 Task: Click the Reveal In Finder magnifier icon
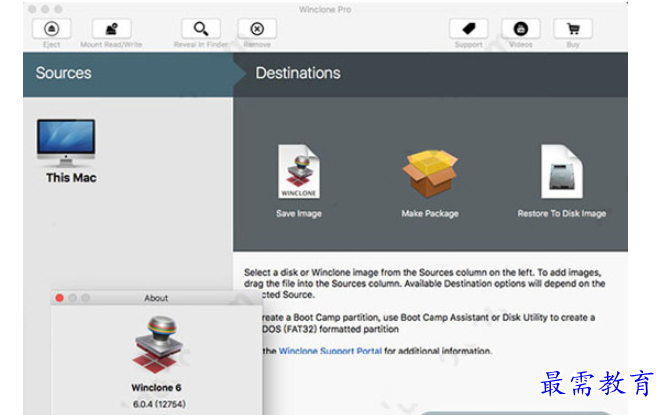coord(201,29)
